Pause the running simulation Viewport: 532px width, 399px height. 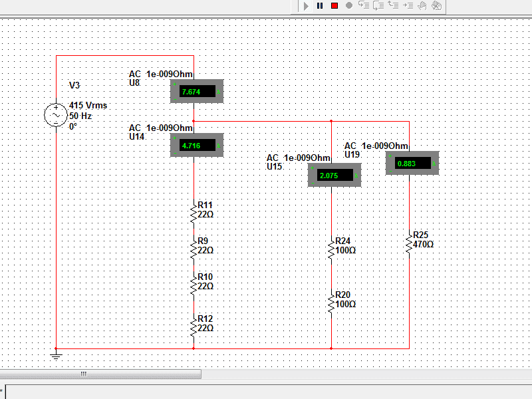click(320, 6)
